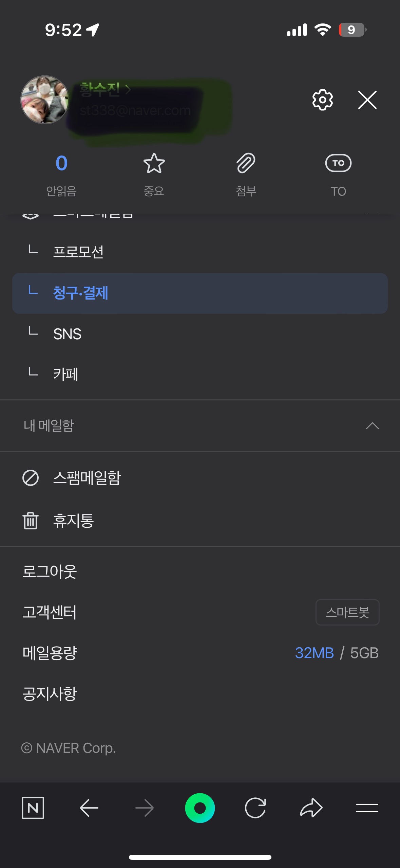
Task: Open the browser hamburger menu
Action: (367, 808)
